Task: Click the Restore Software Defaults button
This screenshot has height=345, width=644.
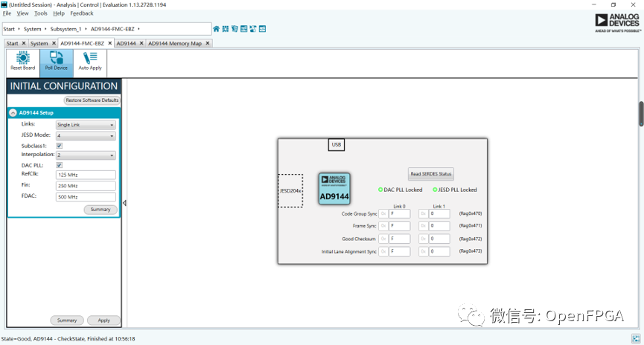Action: point(92,100)
